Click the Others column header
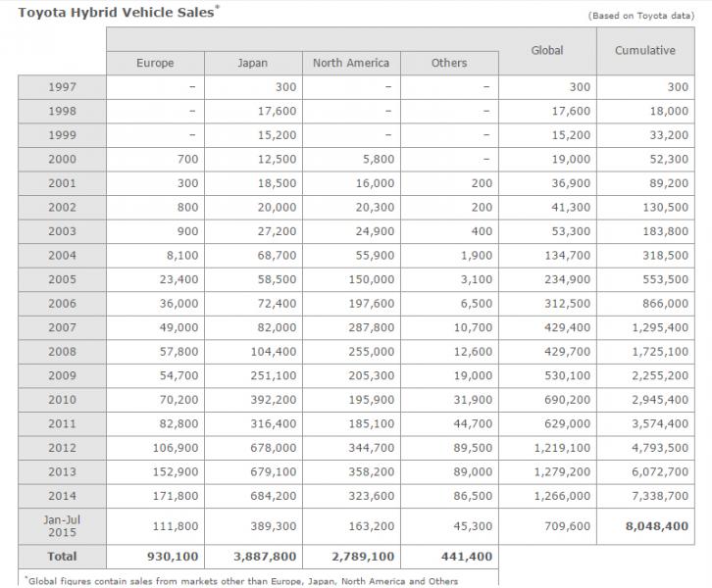Image resolution: width=712 pixels, height=588 pixels. (x=449, y=63)
